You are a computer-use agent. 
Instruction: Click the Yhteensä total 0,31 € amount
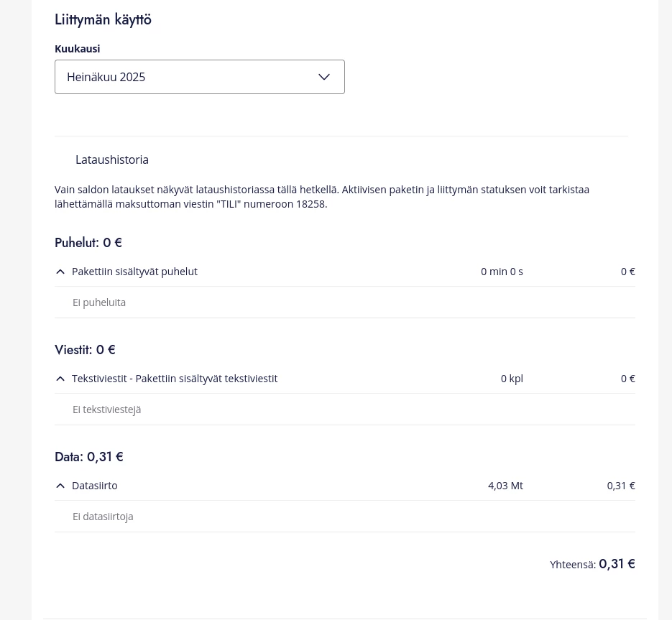(x=617, y=564)
